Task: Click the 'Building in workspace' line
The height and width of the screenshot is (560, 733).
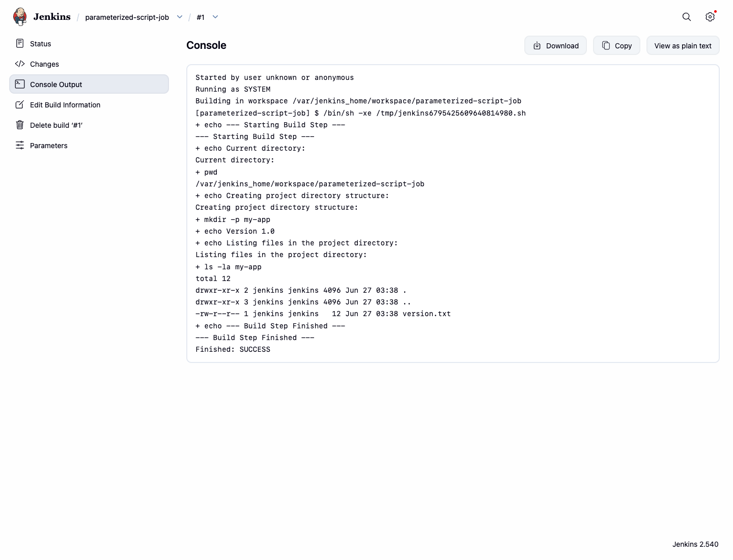Action: point(358,101)
